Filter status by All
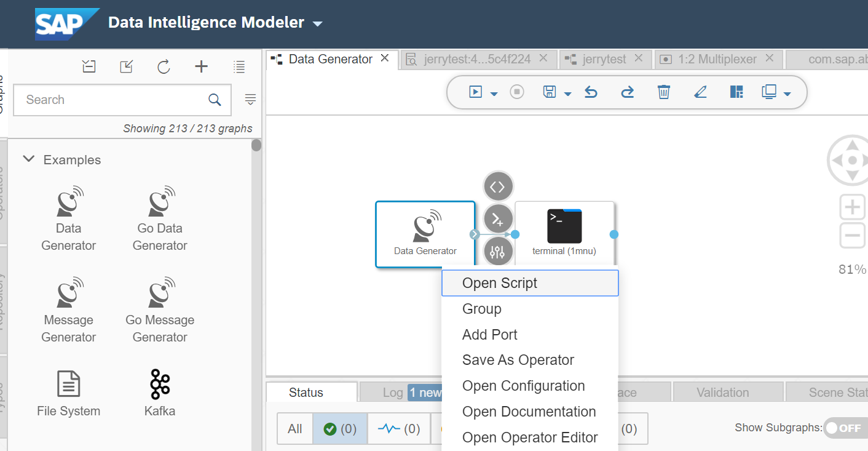The width and height of the screenshot is (868, 451). (x=295, y=429)
